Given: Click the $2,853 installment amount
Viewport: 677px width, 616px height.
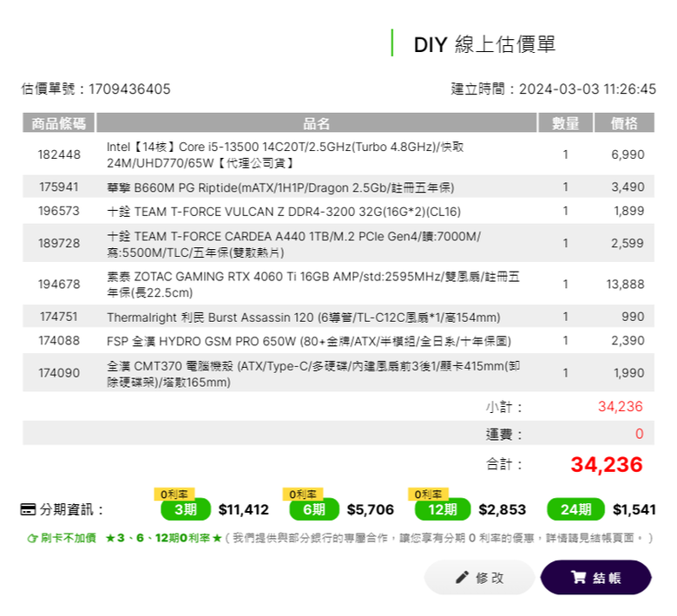Looking at the screenshot, I should [x=503, y=509].
